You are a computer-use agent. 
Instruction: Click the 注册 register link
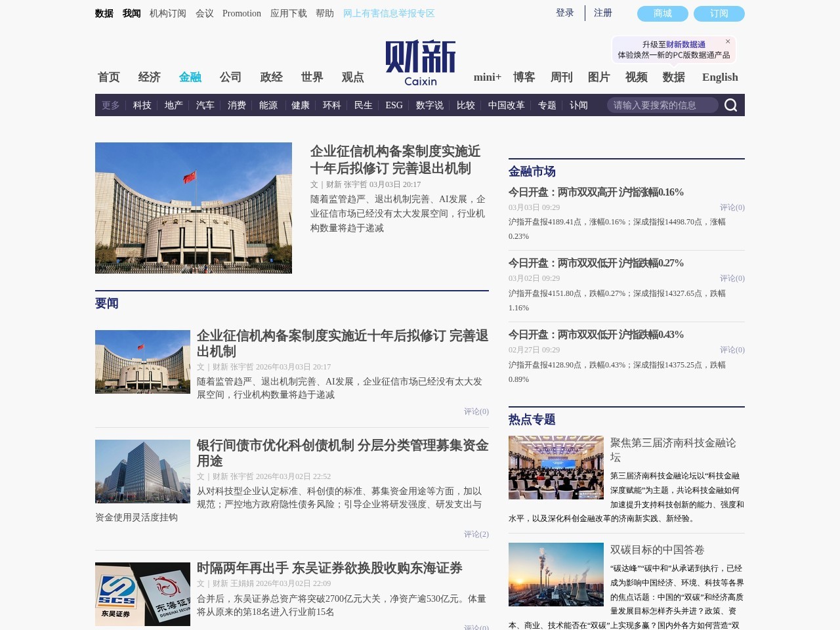tap(602, 12)
